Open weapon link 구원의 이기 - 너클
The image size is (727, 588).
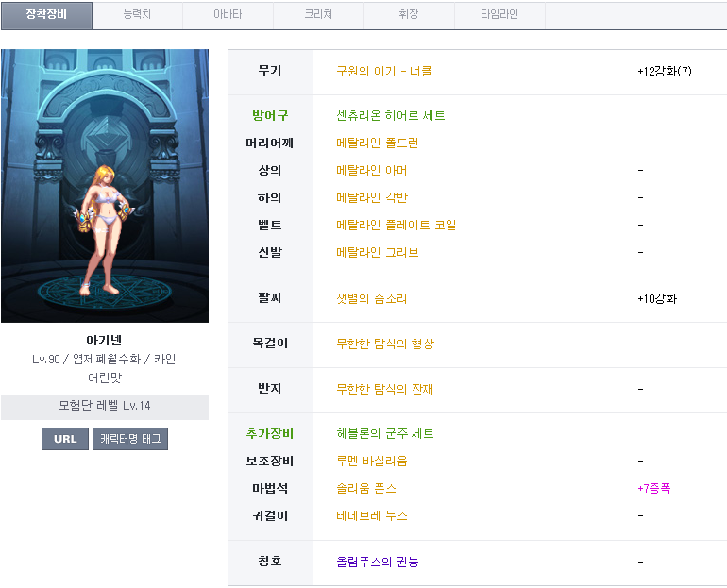[x=383, y=71]
